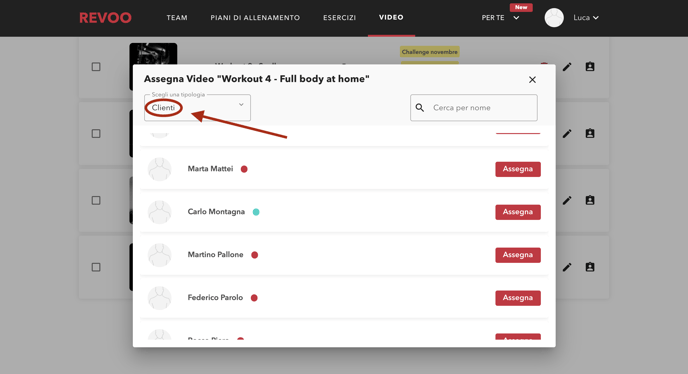Edit the first video with pencil icon
688x374 pixels.
click(x=567, y=67)
